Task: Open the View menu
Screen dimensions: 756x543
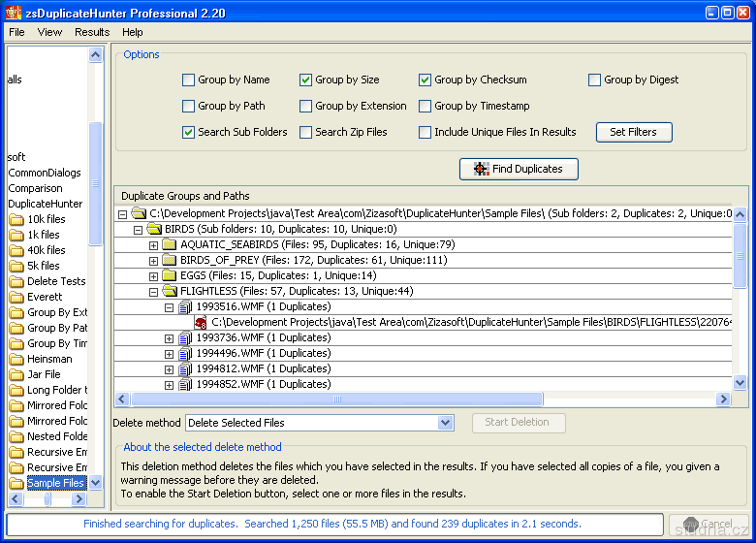Action: (x=49, y=32)
